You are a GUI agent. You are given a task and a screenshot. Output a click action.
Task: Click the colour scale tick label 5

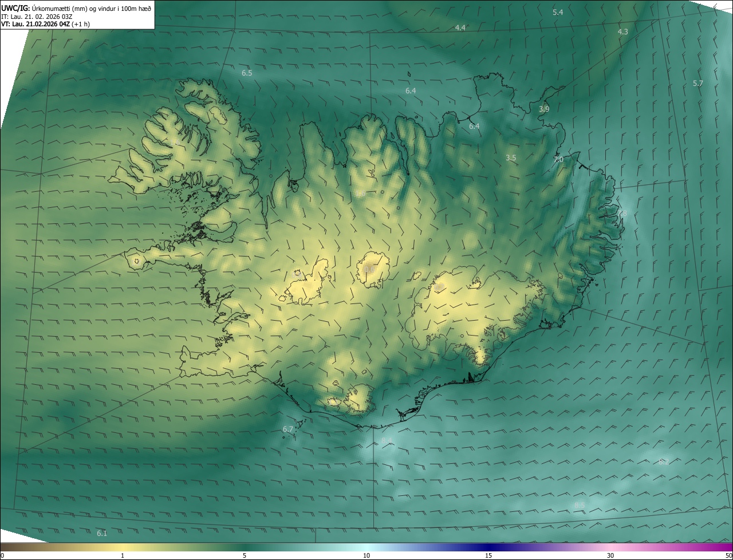(245, 555)
